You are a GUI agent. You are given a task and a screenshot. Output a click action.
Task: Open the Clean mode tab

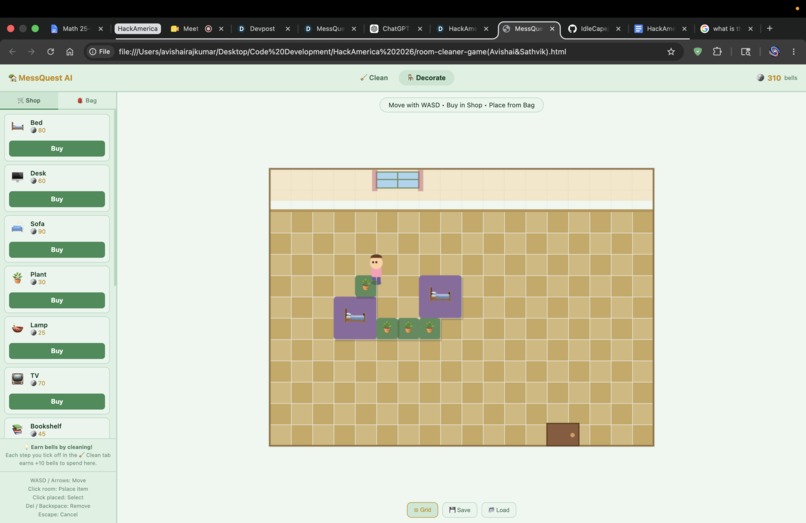point(374,78)
